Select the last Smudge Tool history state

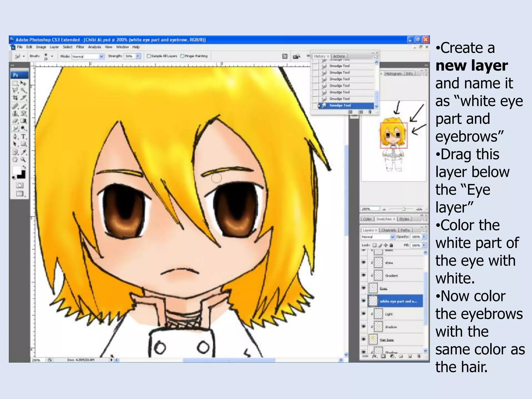point(346,105)
